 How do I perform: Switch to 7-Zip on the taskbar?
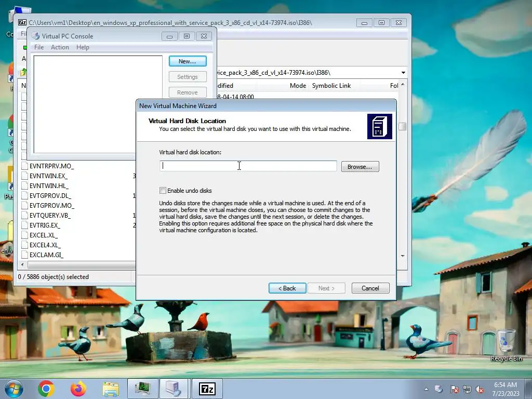tap(207, 389)
